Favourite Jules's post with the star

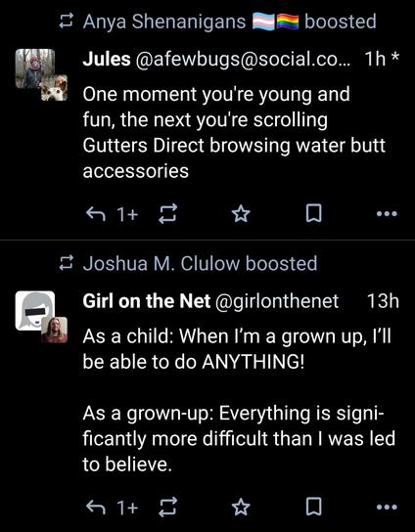pyautogui.click(x=241, y=214)
